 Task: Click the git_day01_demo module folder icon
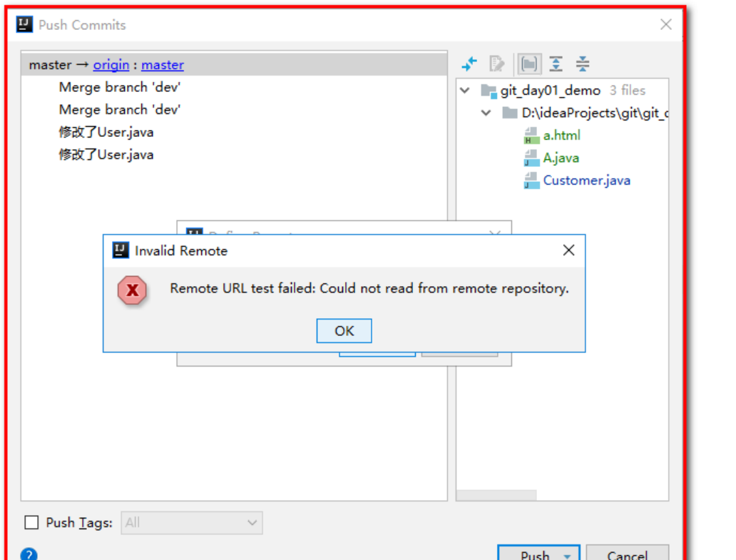coord(489,91)
